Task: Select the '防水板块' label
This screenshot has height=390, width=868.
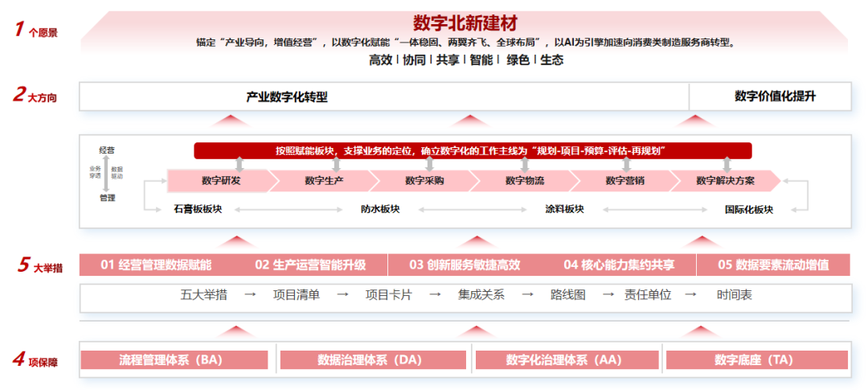Action: click(380, 209)
